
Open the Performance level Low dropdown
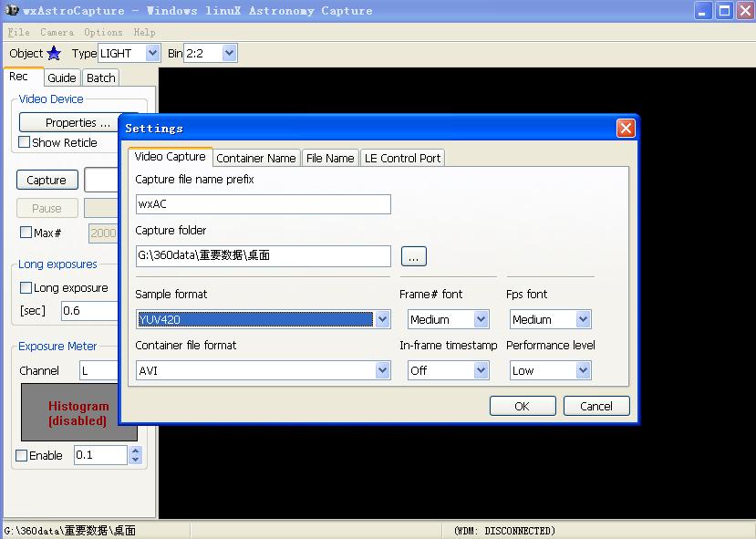point(583,370)
